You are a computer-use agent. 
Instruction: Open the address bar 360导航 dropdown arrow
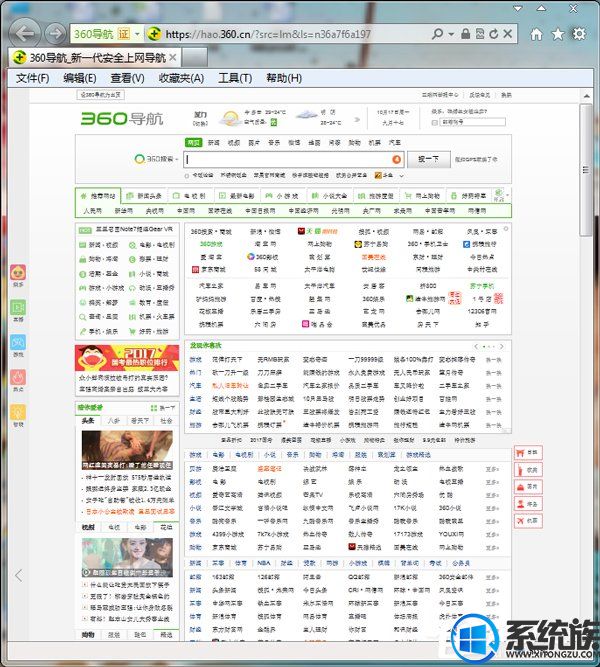[x=137, y=34]
